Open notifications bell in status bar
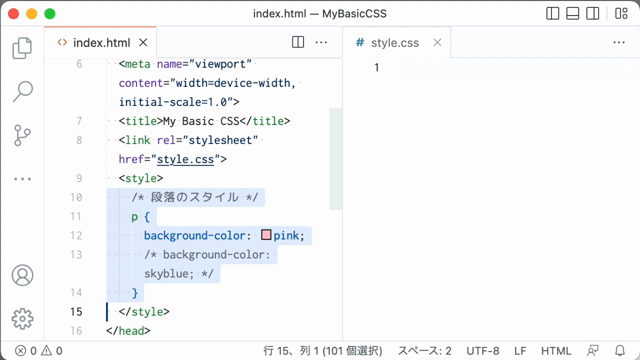This screenshot has height=360, width=640. click(620, 351)
